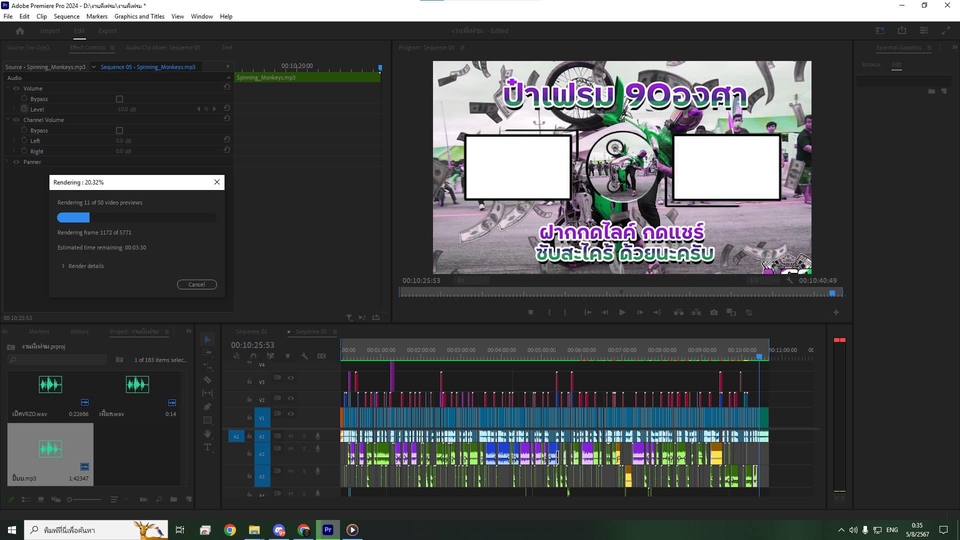Click Find magnifier at Project panel bottom
Screen dimensions: 960x540
[x=159, y=500]
